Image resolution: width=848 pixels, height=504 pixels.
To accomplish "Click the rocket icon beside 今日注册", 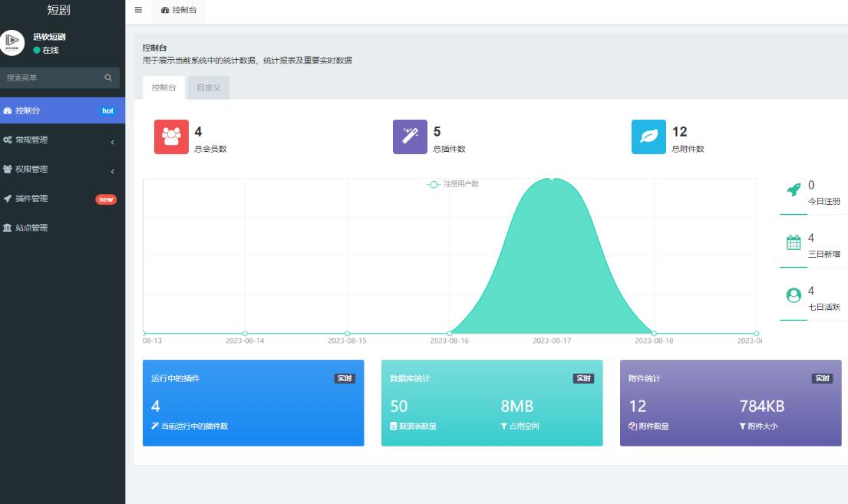I will tap(794, 189).
